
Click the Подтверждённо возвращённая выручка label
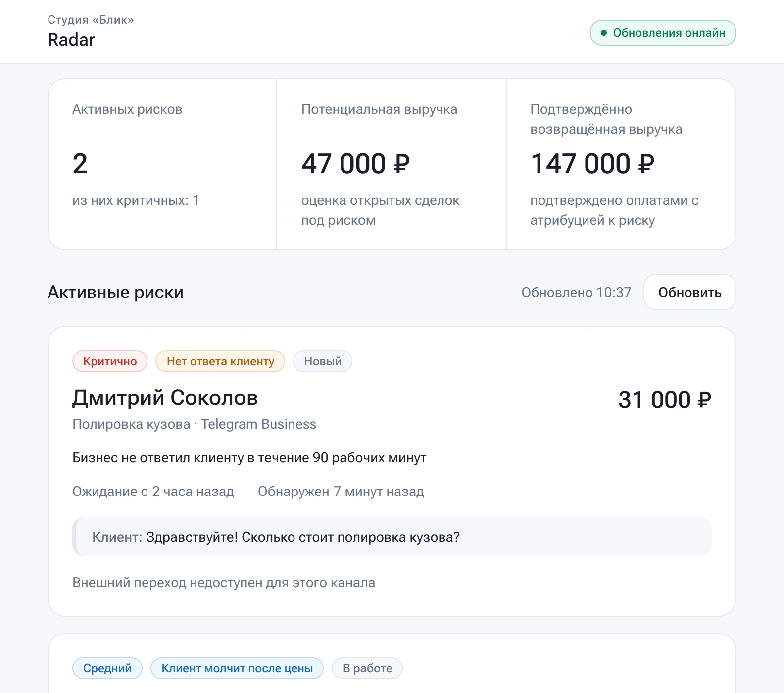pyautogui.click(x=606, y=119)
